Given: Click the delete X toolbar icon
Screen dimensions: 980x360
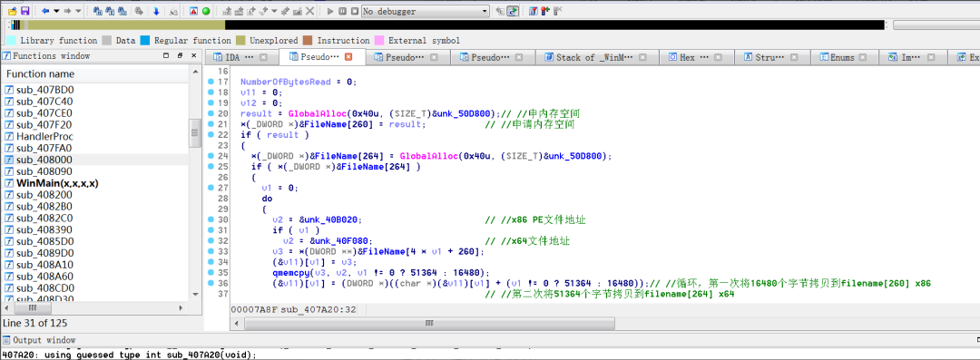Looking at the screenshot, I should click(x=310, y=11).
